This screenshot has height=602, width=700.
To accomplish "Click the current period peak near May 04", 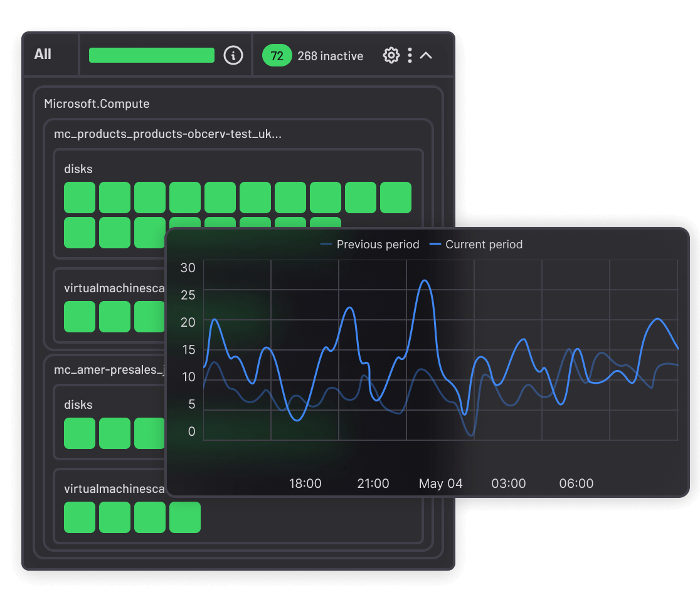I will (x=425, y=280).
